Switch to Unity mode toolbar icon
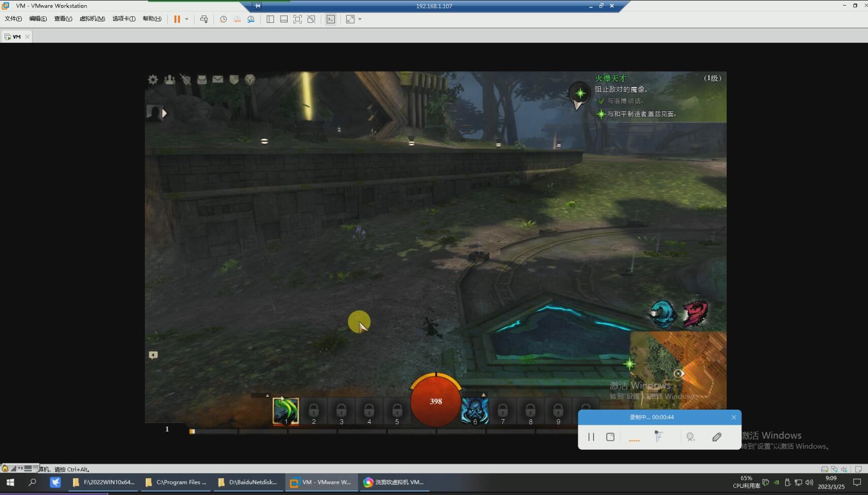 click(x=312, y=19)
